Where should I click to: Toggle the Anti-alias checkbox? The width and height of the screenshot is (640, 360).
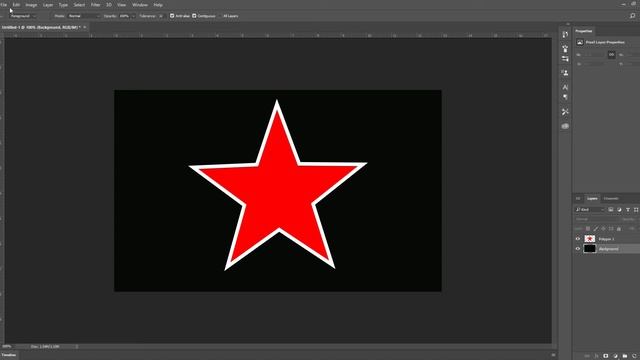click(x=172, y=16)
